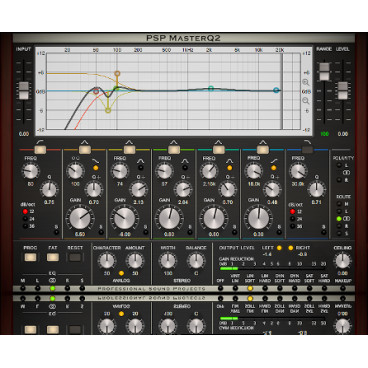Select the red low-cut node on graph
368x368 pixels.
click(96, 91)
